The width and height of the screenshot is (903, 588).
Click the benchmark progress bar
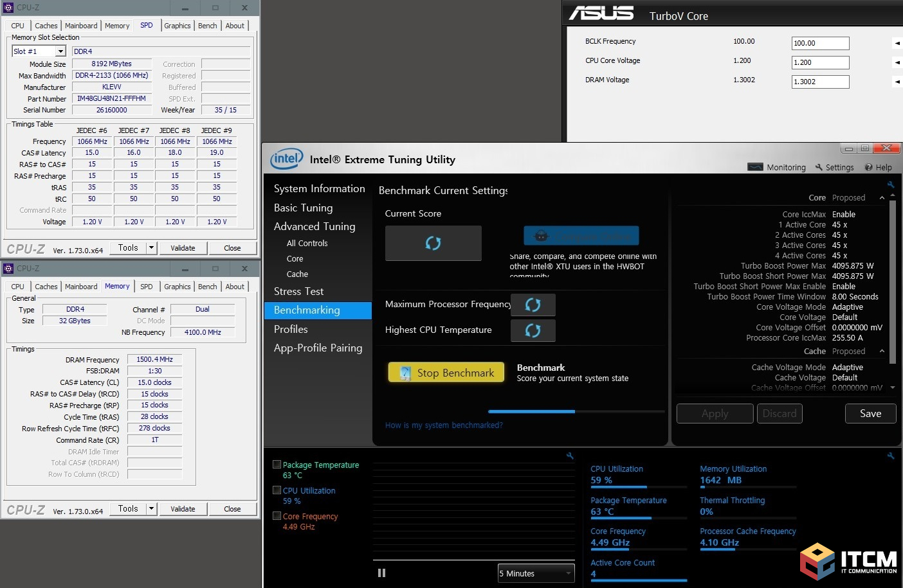tap(576, 411)
